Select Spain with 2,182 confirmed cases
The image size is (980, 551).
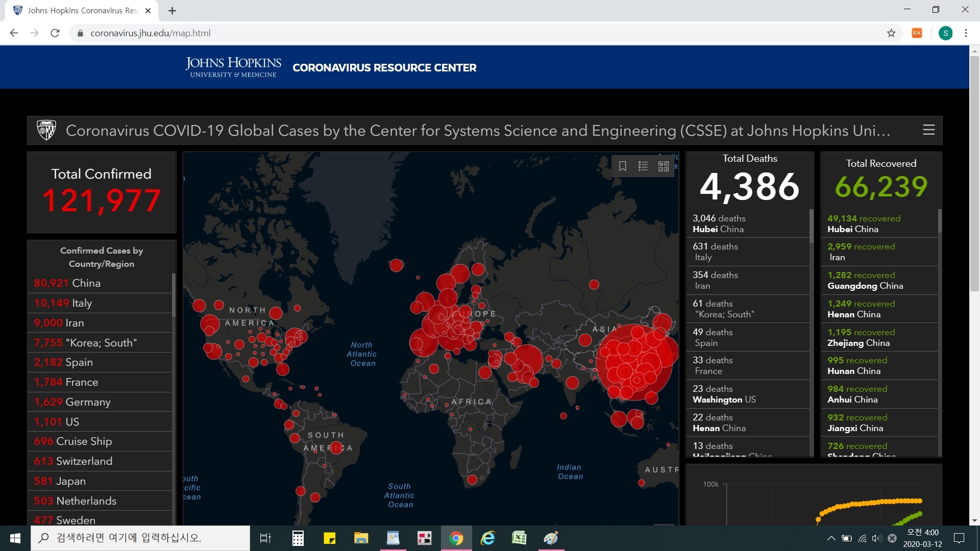tap(100, 362)
